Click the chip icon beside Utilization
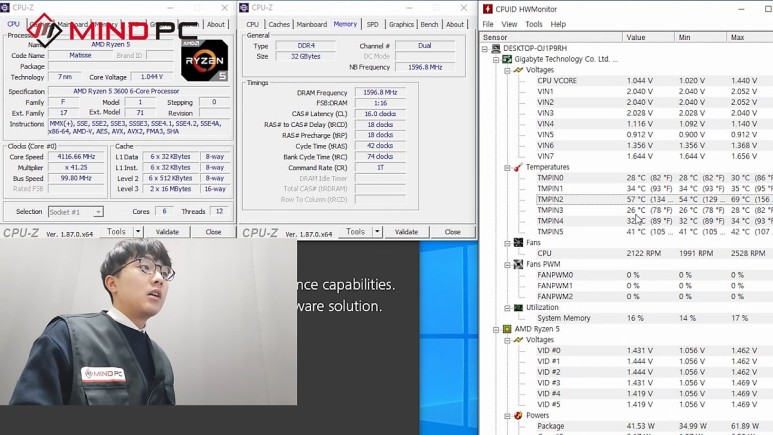The height and width of the screenshot is (435, 773). tap(518, 307)
